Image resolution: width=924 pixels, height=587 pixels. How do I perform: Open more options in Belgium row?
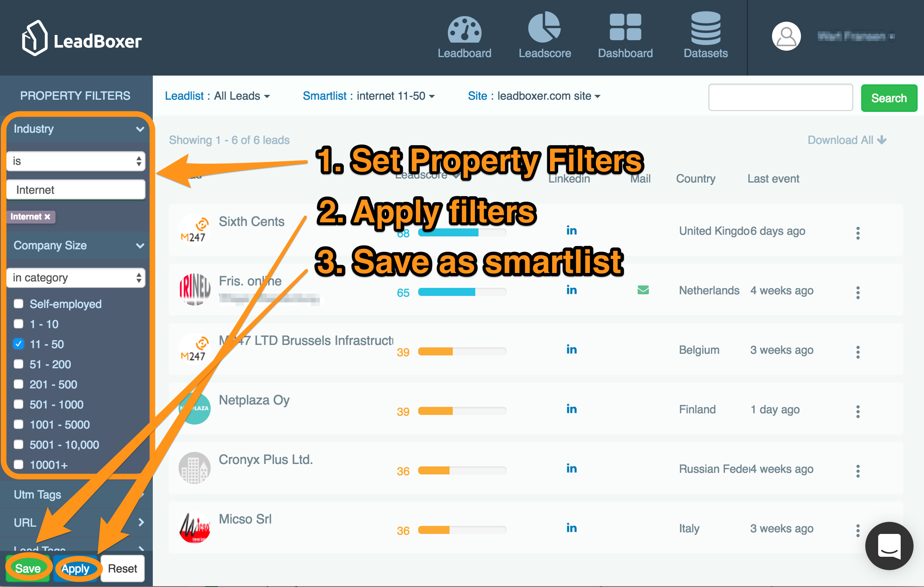pos(858,352)
